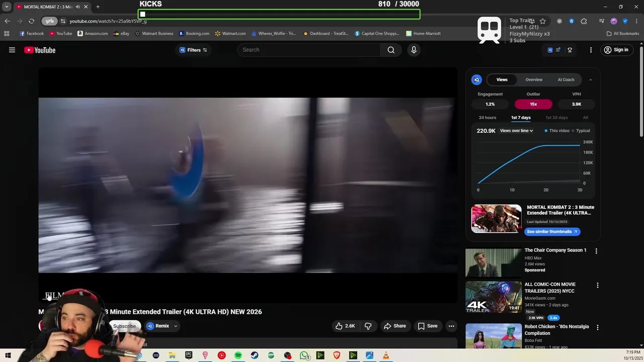Like the video with thumbs up
The width and height of the screenshot is (644, 362).
pyautogui.click(x=345, y=326)
